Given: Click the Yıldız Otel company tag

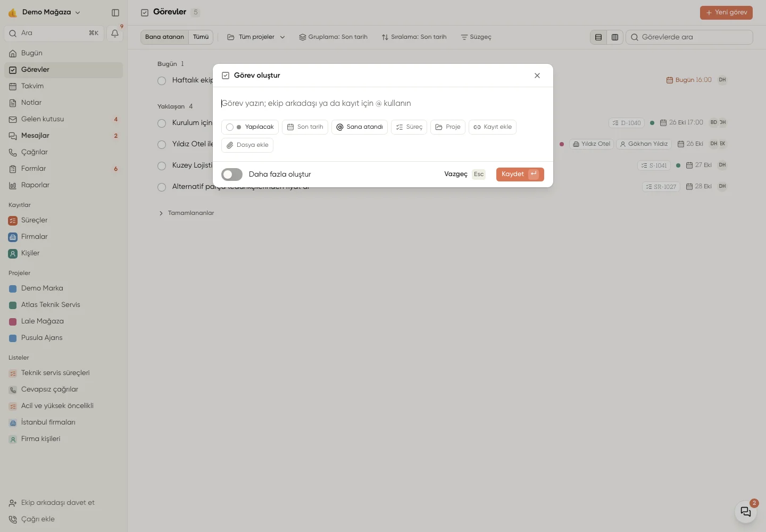Looking at the screenshot, I should (x=591, y=144).
